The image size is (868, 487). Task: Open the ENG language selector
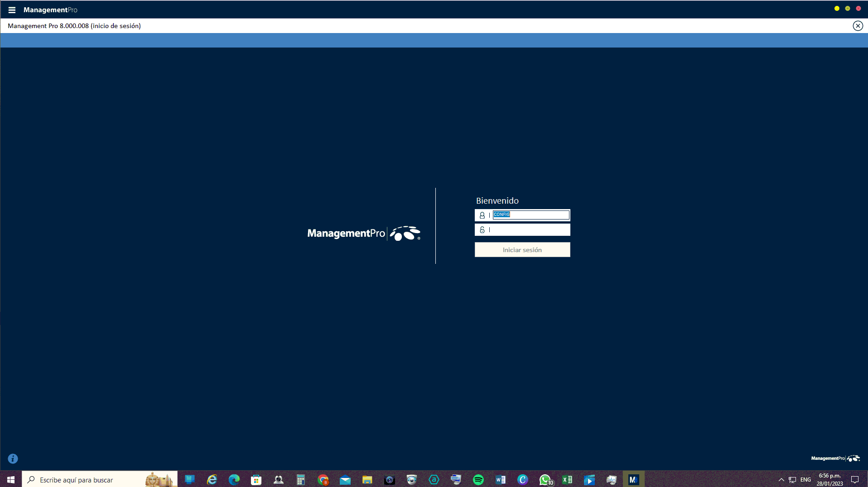(x=805, y=480)
